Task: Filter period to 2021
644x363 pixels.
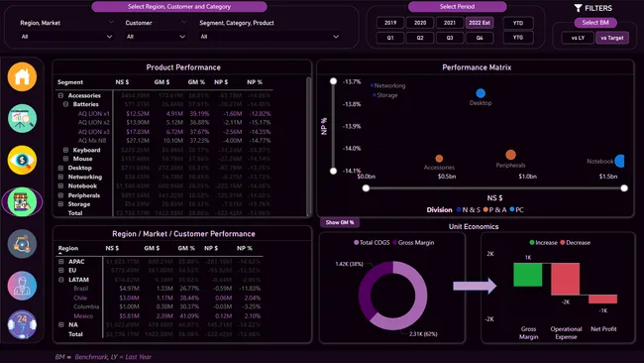Action: (450, 23)
